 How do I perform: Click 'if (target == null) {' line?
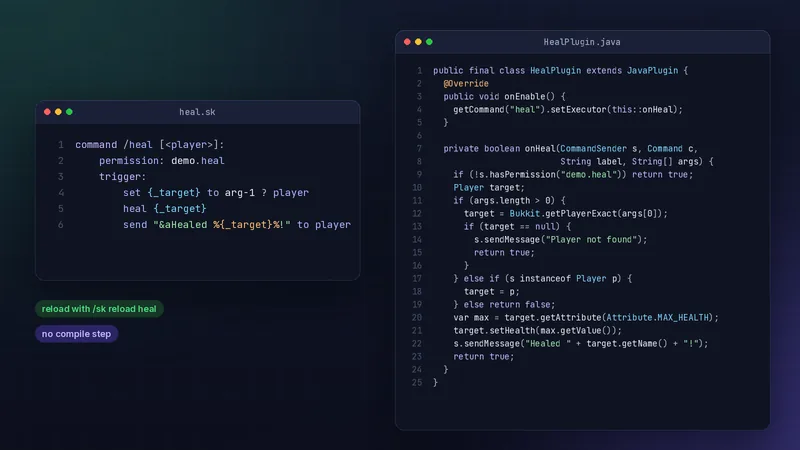tap(517, 227)
